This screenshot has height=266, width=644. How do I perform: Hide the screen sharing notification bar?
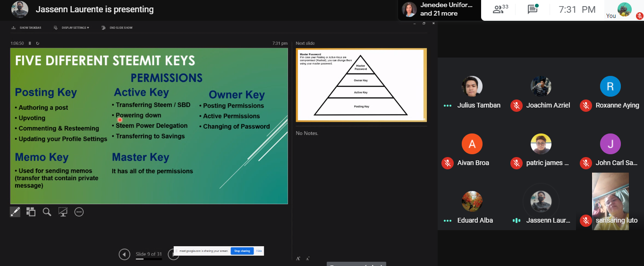tap(259, 251)
